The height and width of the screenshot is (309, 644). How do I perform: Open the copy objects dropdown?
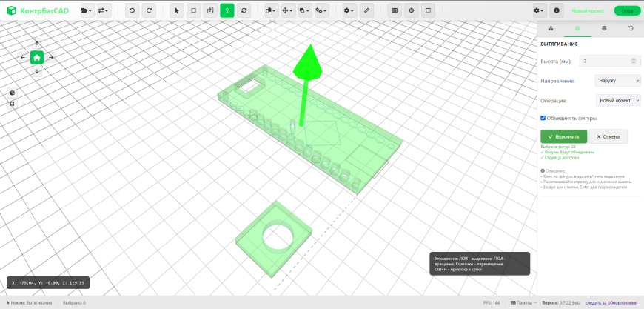(x=305, y=10)
